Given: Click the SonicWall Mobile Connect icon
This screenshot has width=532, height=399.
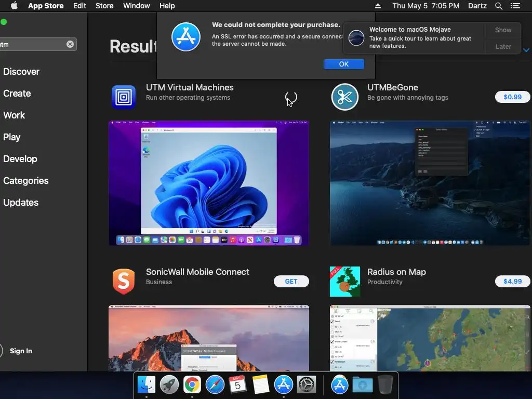Looking at the screenshot, I should [x=124, y=281].
